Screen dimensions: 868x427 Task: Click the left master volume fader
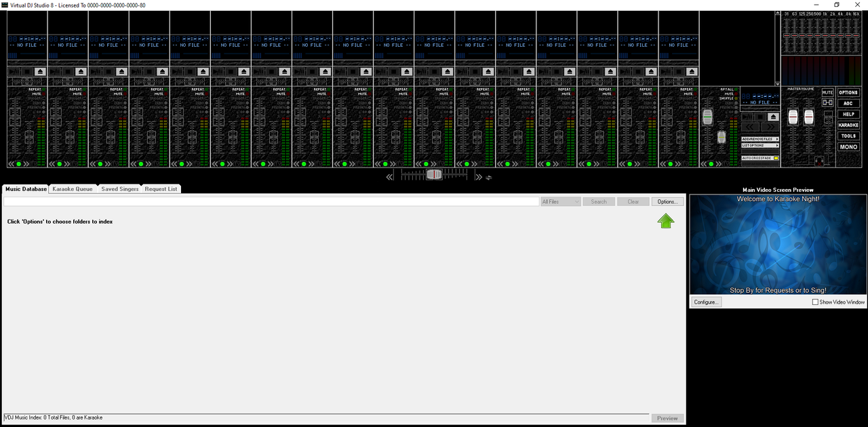[x=793, y=117]
